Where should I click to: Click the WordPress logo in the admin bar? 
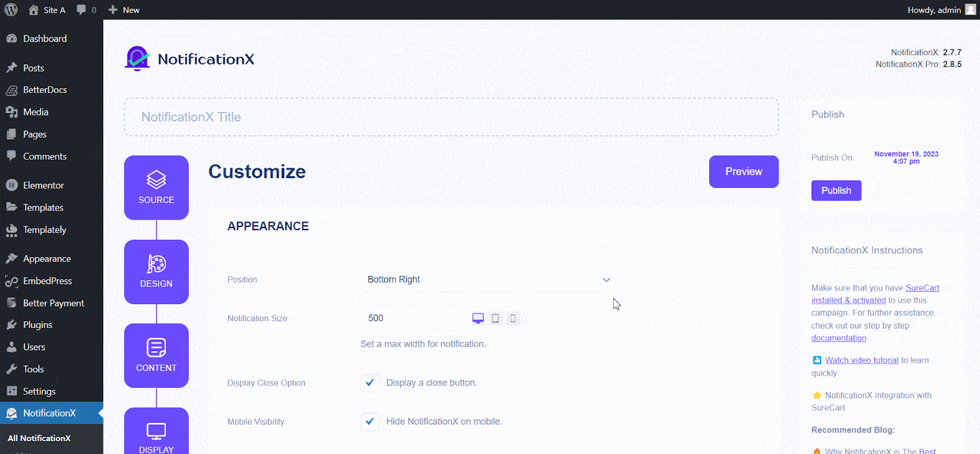pyautogui.click(x=11, y=10)
